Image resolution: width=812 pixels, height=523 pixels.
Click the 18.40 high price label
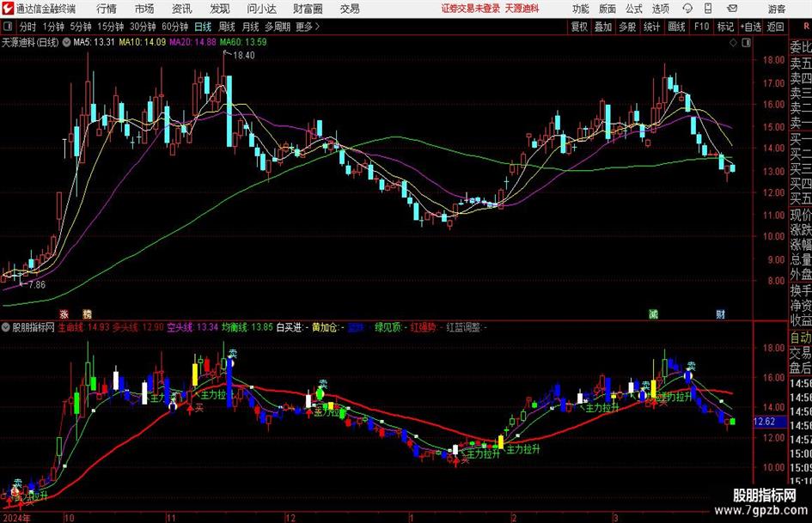(244, 55)
